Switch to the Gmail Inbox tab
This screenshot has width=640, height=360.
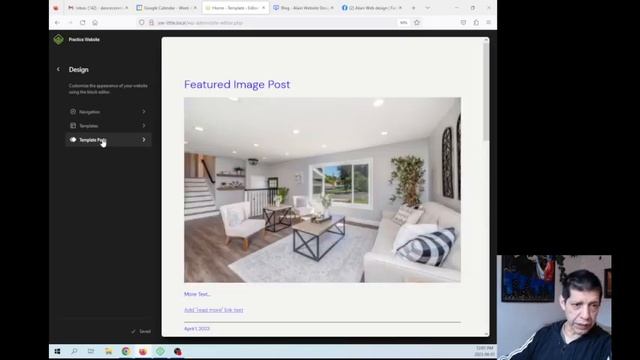[98, 8]
